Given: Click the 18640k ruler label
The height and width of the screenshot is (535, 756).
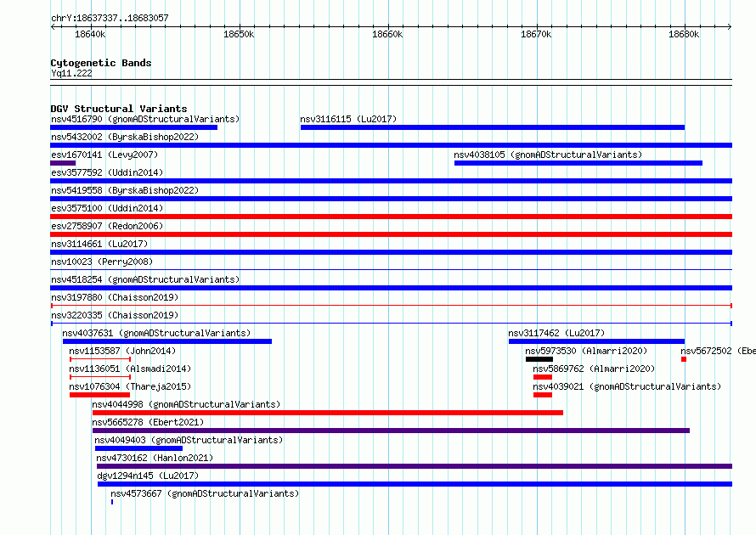Looking at the screenshot, I should 90,34.
